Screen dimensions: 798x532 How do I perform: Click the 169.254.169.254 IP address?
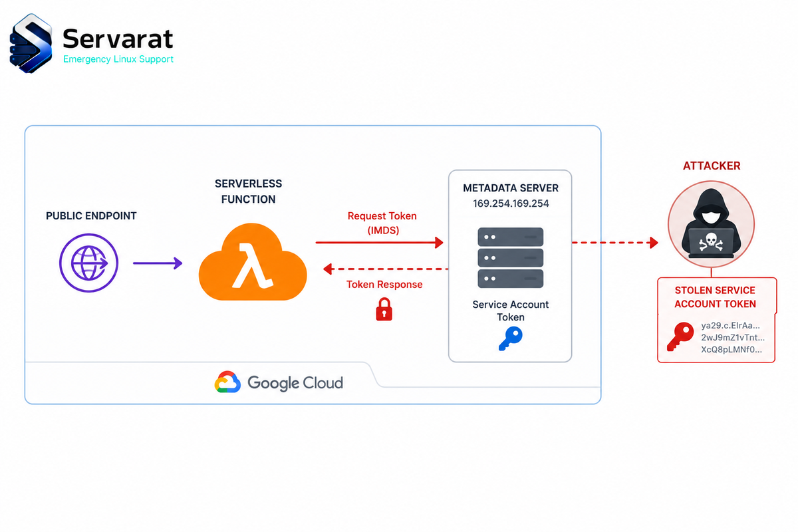point(511,203)
